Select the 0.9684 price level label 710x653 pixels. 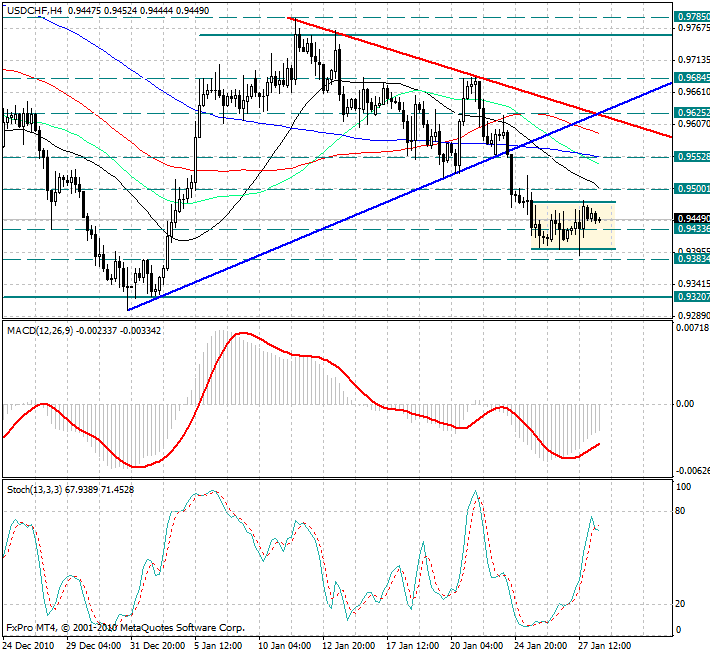point(692,77)
